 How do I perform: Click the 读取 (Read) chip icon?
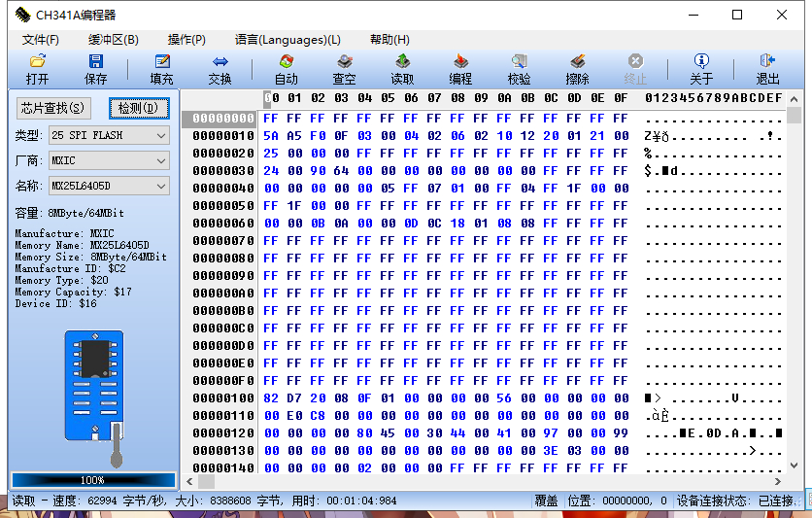click(x=402, y=61)
